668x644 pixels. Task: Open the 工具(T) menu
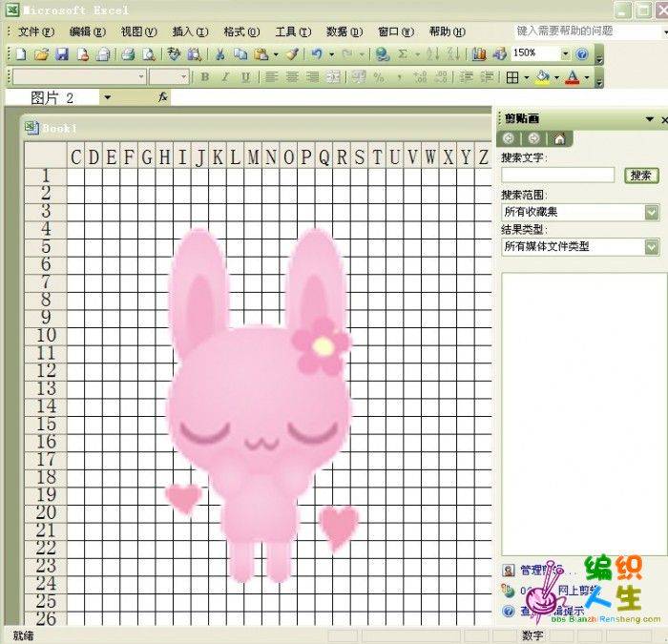[x=293, y=31]
